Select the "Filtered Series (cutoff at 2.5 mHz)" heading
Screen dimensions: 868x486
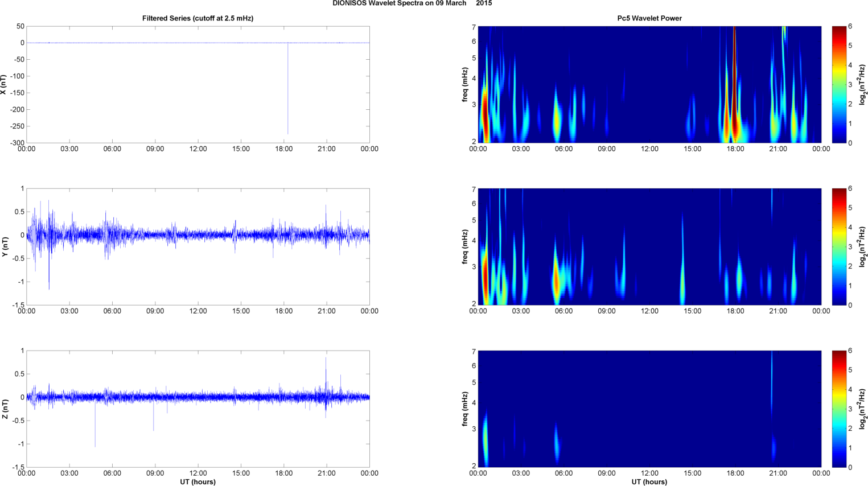198,18
